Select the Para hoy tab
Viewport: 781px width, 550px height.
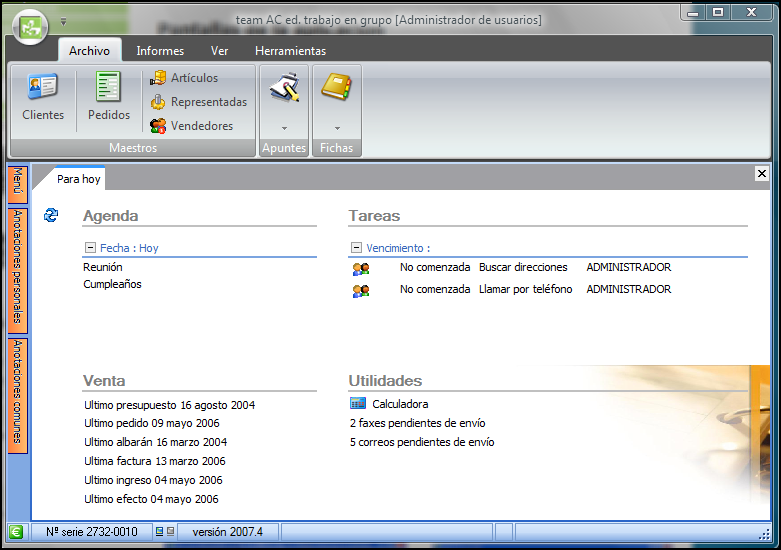pos(79,179)
